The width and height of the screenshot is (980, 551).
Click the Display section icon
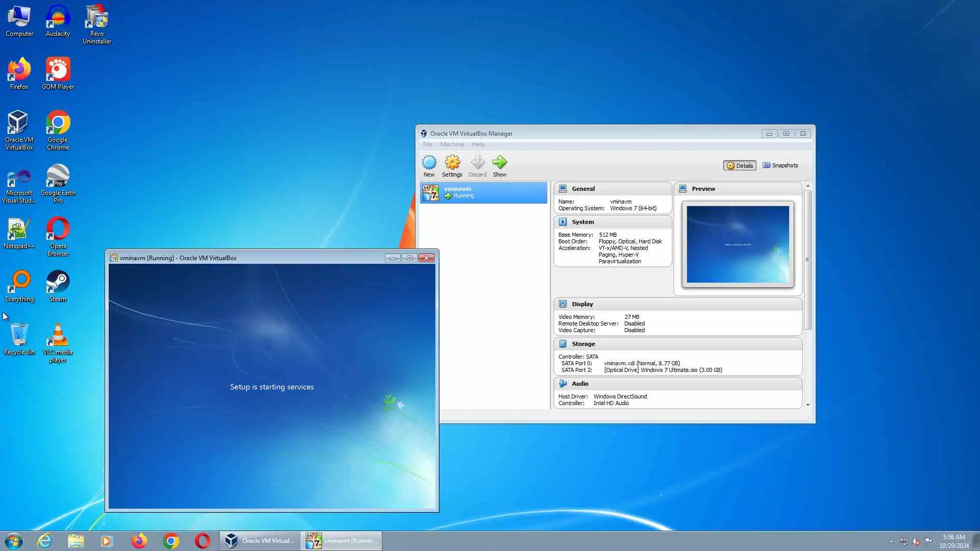pos(562,304)
